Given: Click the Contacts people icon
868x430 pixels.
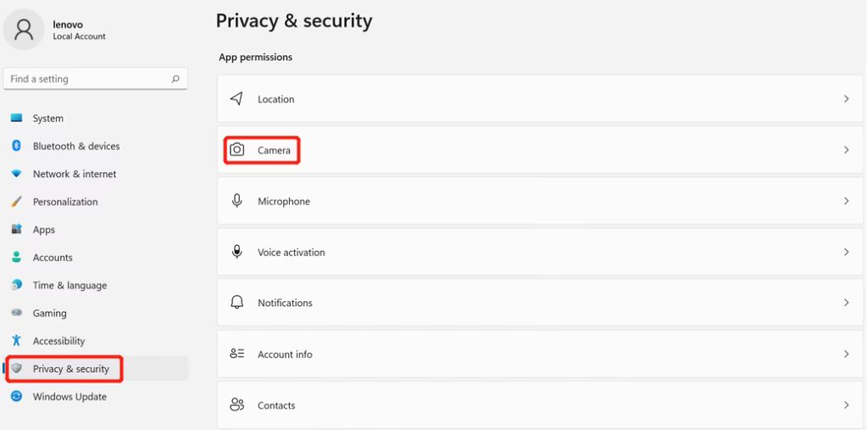Looking at the screenshot, I should [x=237, y=405].
